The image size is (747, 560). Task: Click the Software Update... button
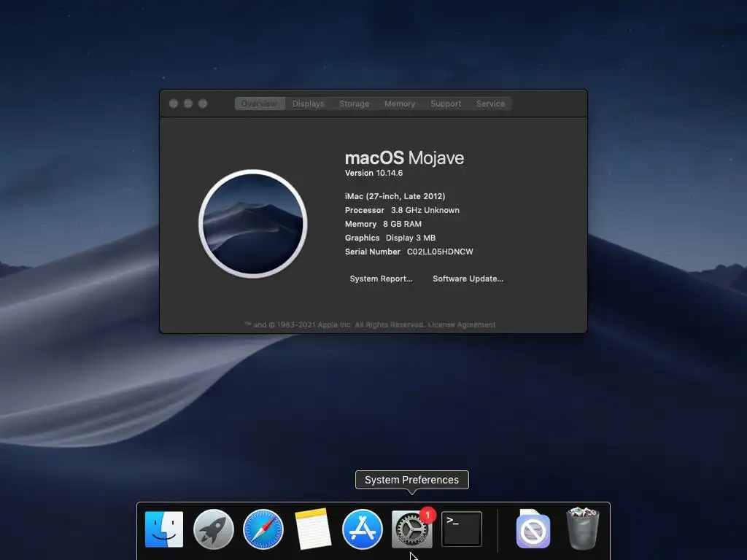[468, 279]
